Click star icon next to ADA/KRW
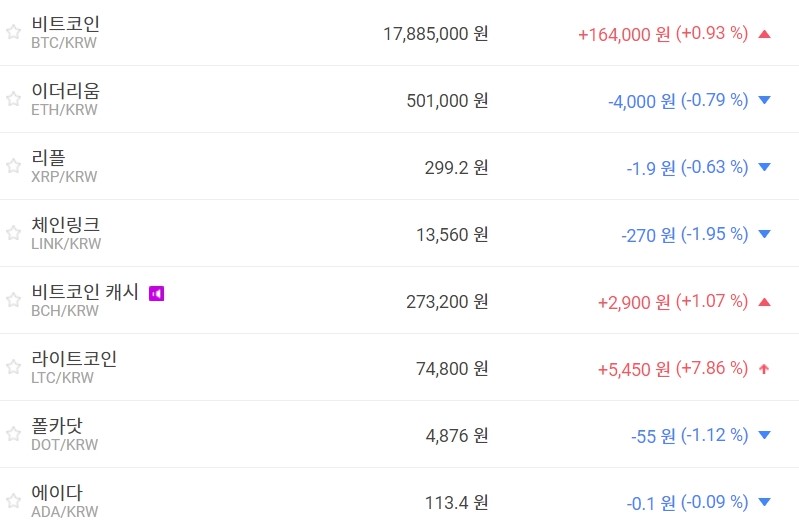 (x=13, y=501)
